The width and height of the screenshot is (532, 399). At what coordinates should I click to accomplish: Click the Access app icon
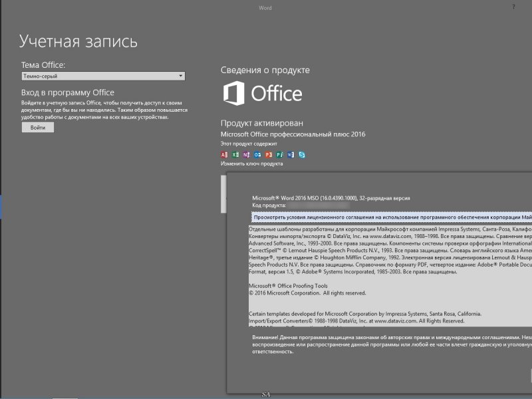(x=224, y=155)
